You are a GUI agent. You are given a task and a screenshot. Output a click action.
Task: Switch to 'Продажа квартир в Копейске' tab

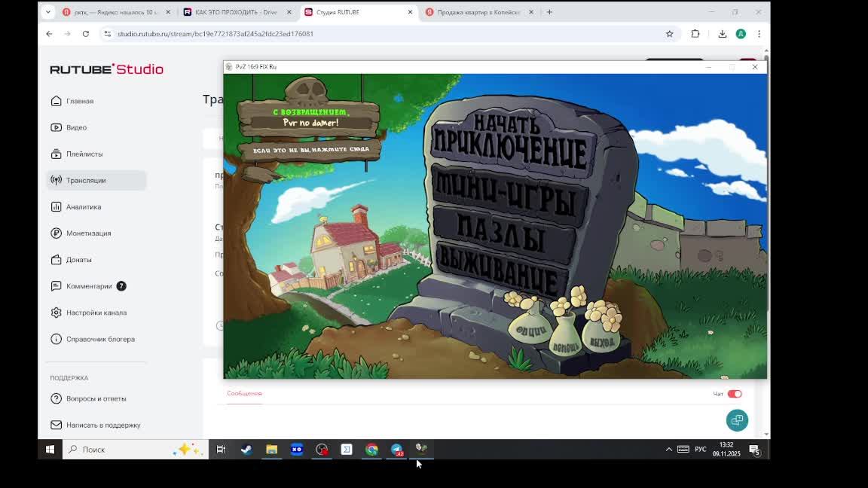click(x=479, y=12)
